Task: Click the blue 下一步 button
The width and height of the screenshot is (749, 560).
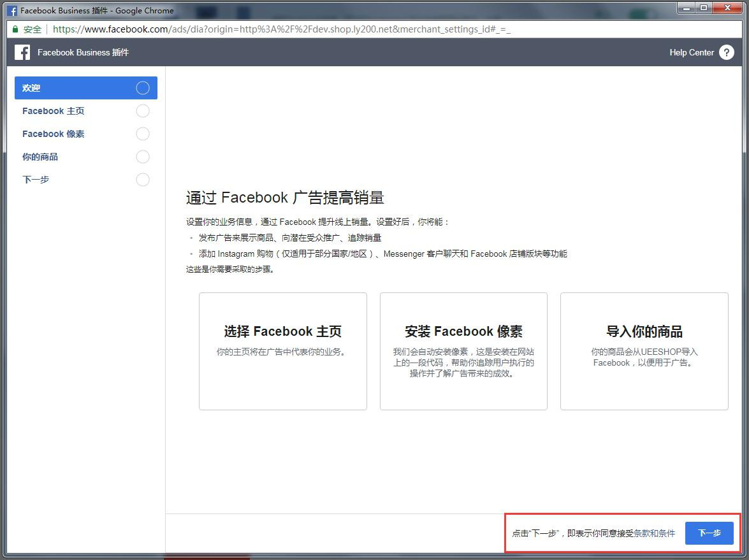Action: point(709,533)
